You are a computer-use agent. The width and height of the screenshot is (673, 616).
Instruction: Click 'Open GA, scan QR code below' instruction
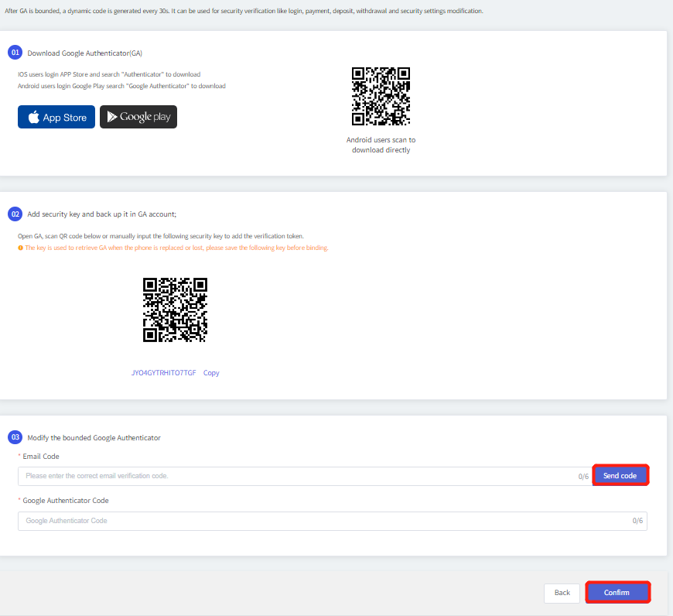pos(161,236)
